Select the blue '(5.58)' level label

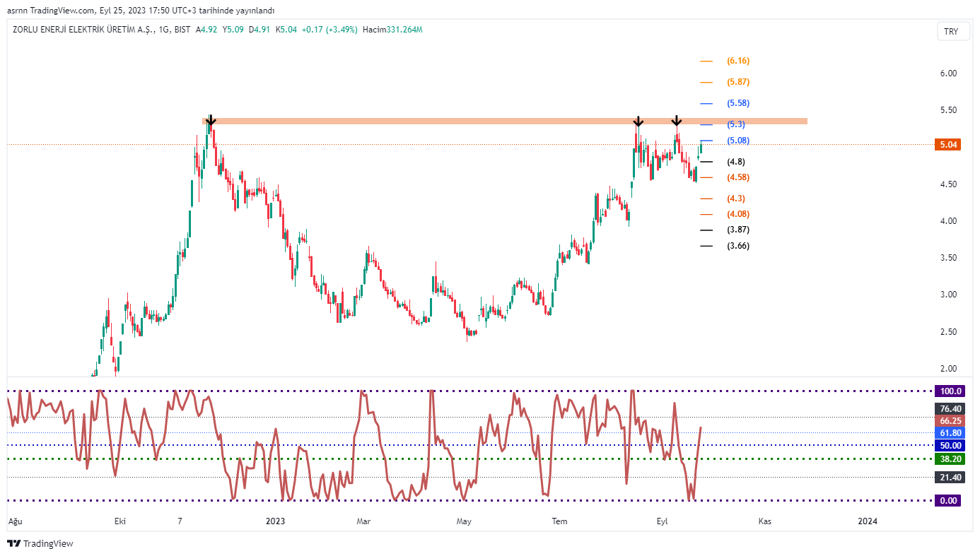point(738,103)
